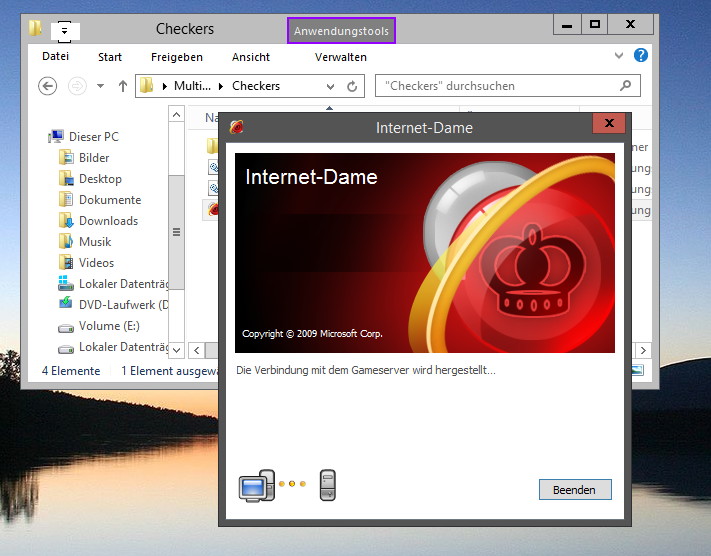Refresh the Checkers folder view
Viewport: 711px width, 556px height.
coord(352,86)
